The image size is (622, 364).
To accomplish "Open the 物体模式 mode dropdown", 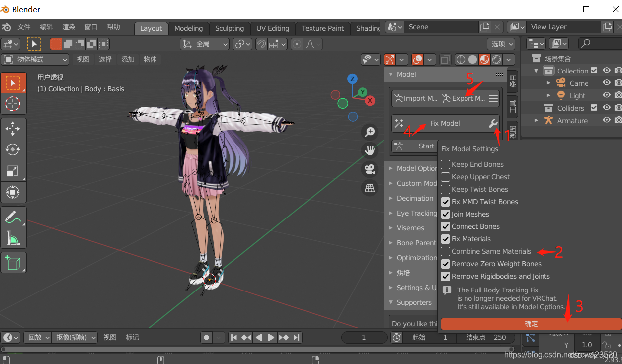I will coord(35,60).
